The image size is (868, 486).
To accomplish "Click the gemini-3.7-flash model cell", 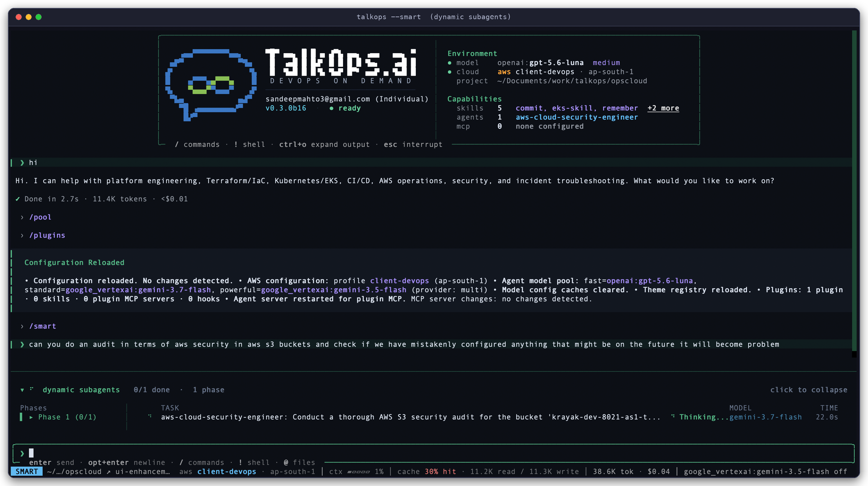I will click(765, 417).
